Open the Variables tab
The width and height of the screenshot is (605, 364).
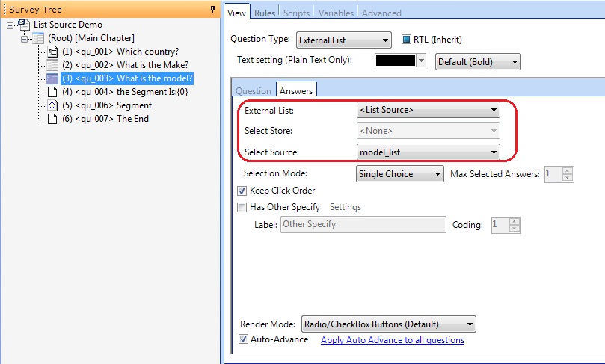tap(336, 13)
